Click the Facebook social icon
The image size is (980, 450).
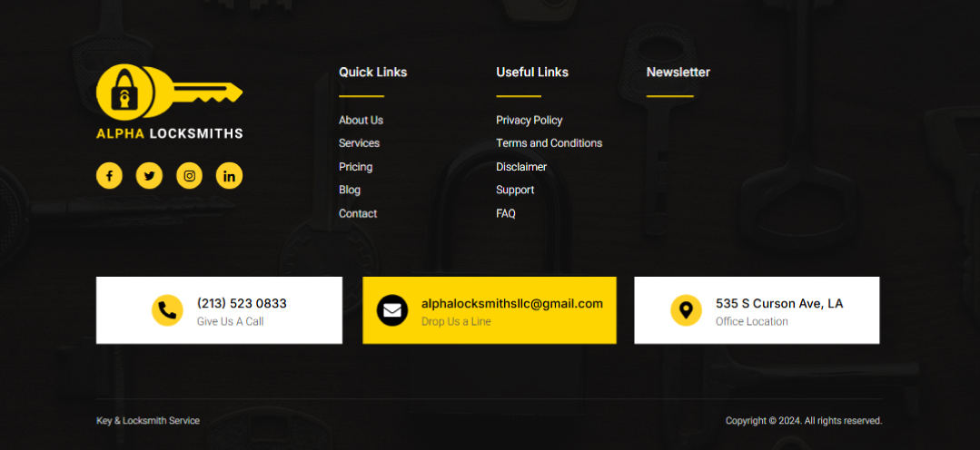click(109, 176)
